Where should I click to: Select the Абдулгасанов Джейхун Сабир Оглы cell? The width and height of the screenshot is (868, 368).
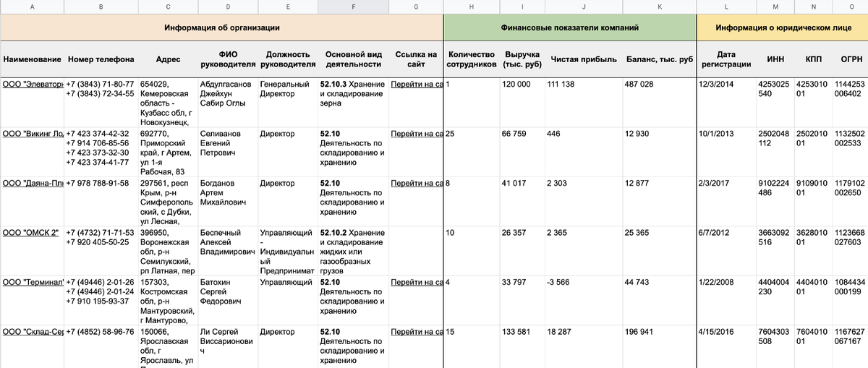[x=227, y=101]
